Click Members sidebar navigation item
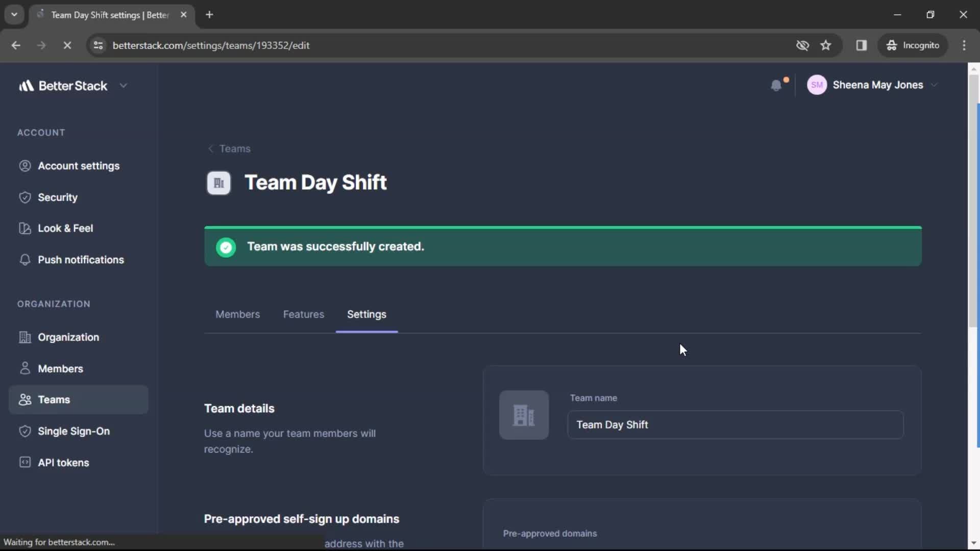Screen dimensions: 980x551 point(60,368)
